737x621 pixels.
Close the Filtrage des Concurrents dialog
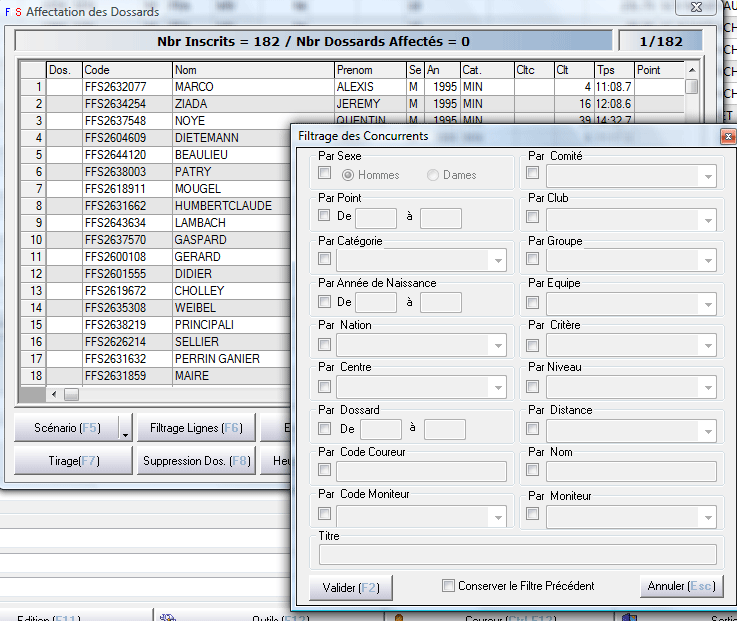click(727, 136)
